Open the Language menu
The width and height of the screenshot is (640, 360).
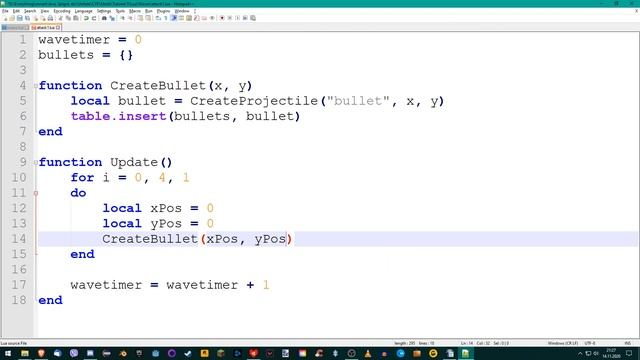pos(84,11)
